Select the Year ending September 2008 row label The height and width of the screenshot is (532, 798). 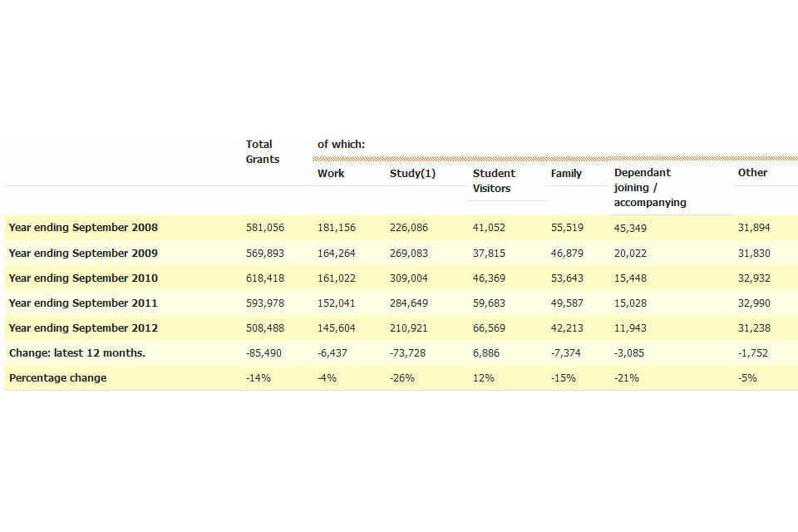point(83,228)
